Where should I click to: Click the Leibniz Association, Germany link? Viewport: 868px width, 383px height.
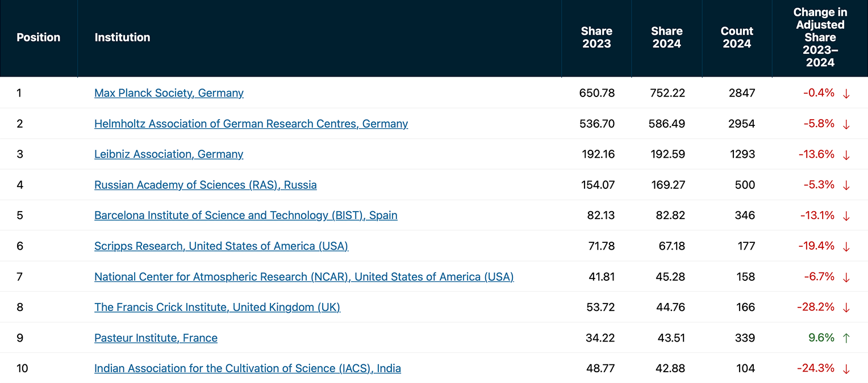(169, 154)
